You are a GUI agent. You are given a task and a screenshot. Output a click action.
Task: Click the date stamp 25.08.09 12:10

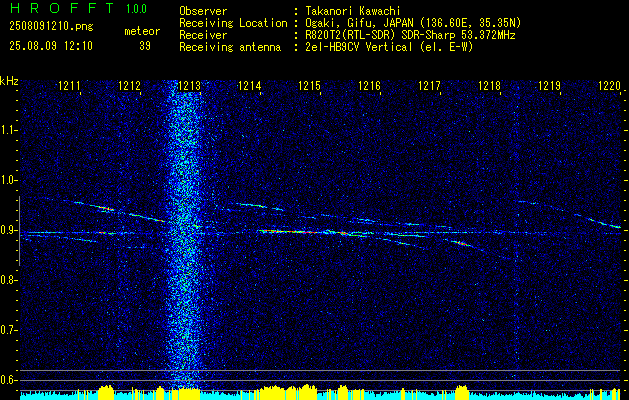[51, 46]
